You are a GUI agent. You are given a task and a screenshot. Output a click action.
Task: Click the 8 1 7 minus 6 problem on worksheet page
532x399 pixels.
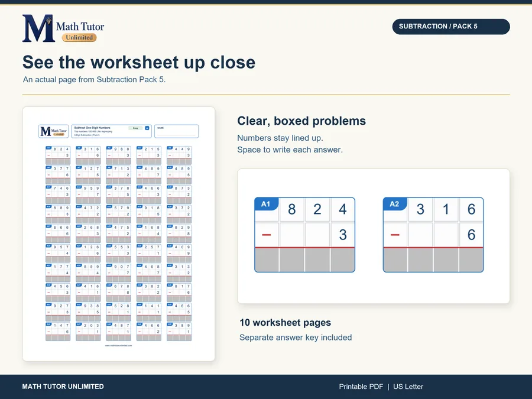[x=179, y=293]
